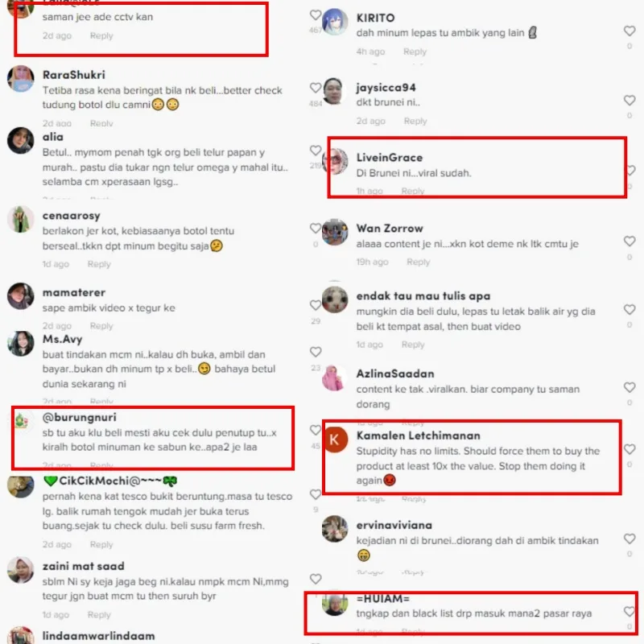
Task: Like KIRITO's comment with the heart icon
Action: 630,31
